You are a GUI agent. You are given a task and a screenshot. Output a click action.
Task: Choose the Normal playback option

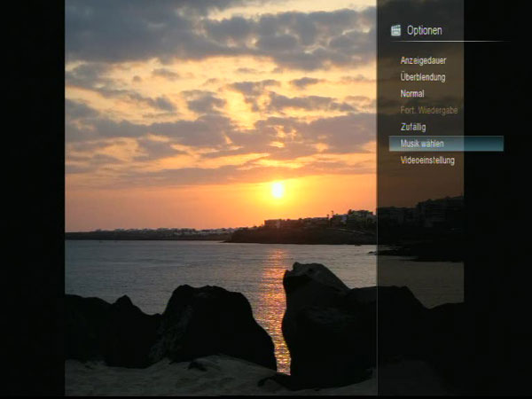pos(412,94)
